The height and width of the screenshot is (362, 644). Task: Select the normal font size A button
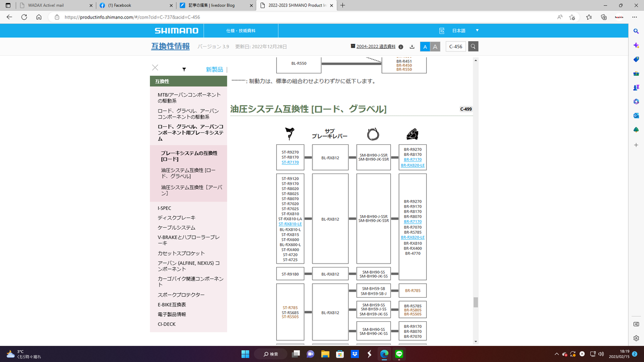[x=425, y=47]
